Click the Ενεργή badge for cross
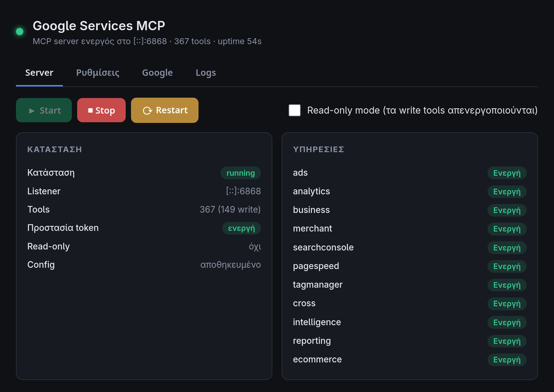This screenshot has height=392, width=554. (507, 304)
